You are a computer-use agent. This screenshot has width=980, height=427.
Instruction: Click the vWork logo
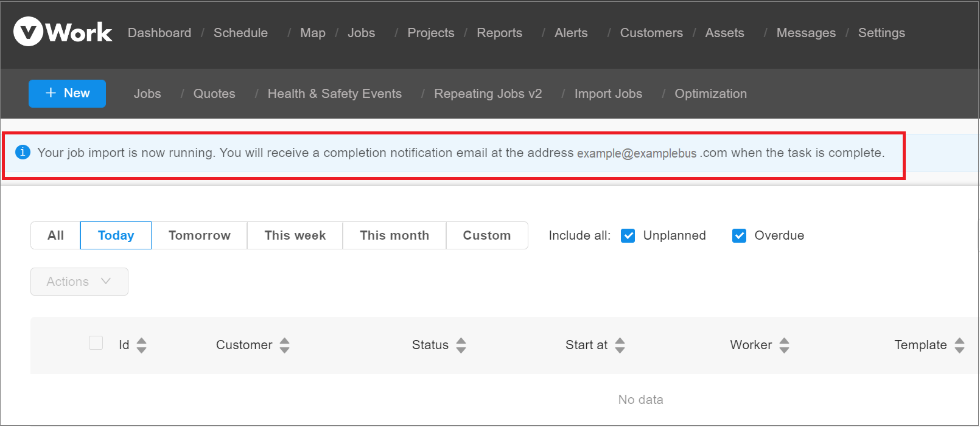(x=63, y=32)
